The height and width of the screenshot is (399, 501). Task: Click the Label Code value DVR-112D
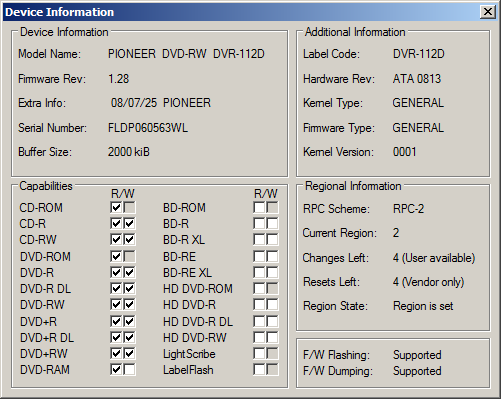(418, 54)
